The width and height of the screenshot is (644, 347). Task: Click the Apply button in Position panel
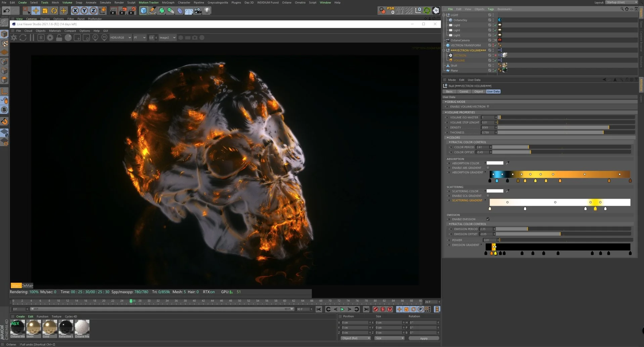tap(423, 338)
